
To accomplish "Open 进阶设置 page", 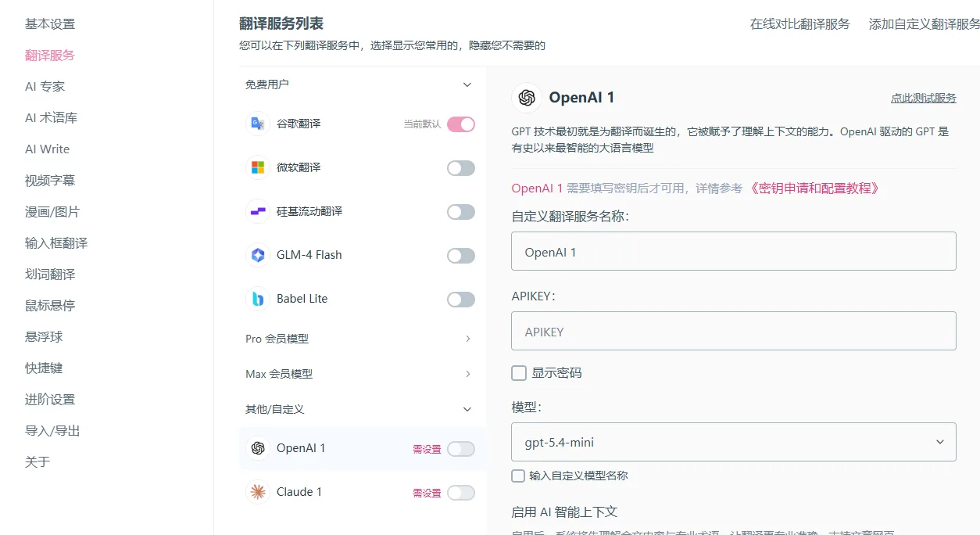I will tap(50, 400).
